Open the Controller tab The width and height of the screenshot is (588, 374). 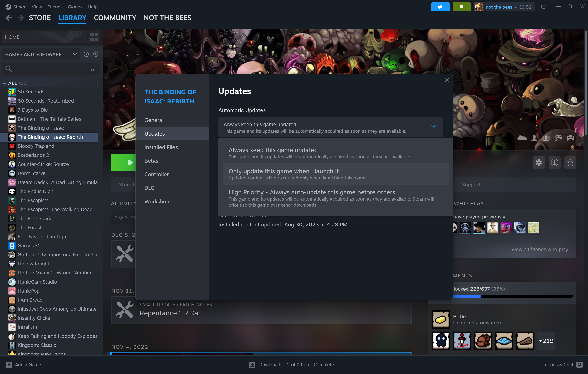pyautogui.click(x=172, y=174)
